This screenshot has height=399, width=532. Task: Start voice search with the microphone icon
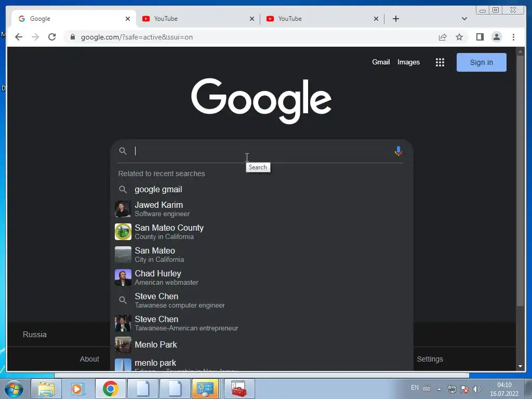pyautogui.click(x=398, y=151)
